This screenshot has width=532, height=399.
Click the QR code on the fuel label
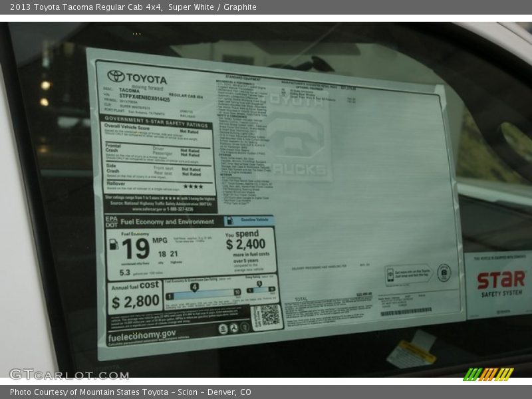coord(270,315)
